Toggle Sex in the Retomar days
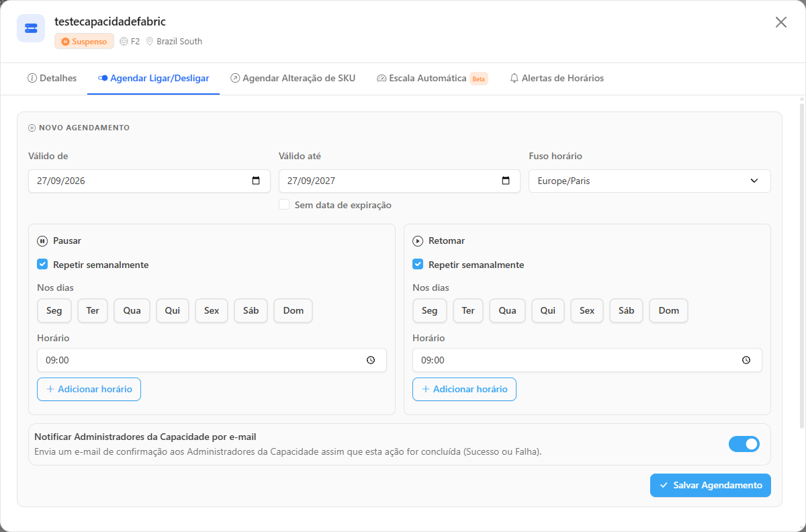This screenshot has height=532, width=806. pyautogui.click(x=587, y=311)
